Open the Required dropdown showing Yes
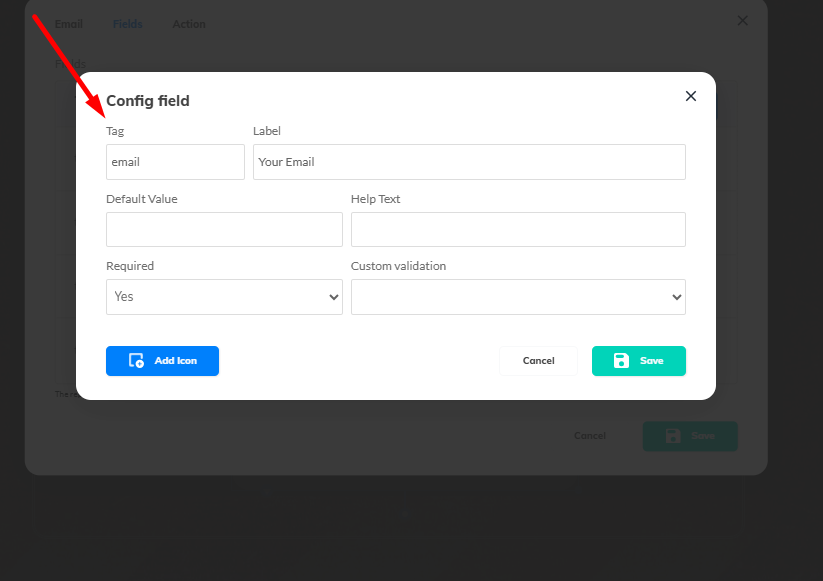823x581 pixels. 224,297
